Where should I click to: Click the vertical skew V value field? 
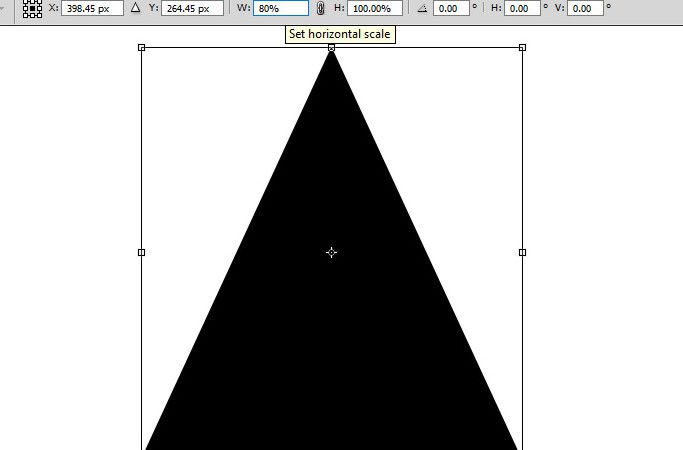(586, 8)
